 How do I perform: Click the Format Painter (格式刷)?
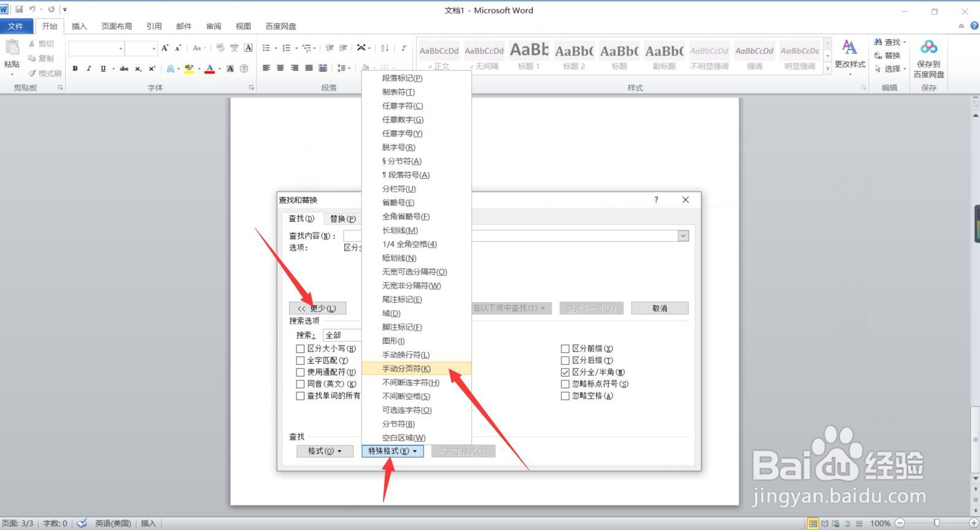tap(45, 73)
